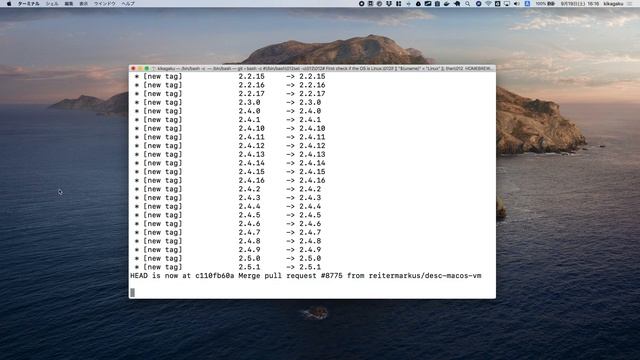The height and width of the screenshot is (360, 640).
Task: Click the new tag 2.4.2 line
Action: 228,189
